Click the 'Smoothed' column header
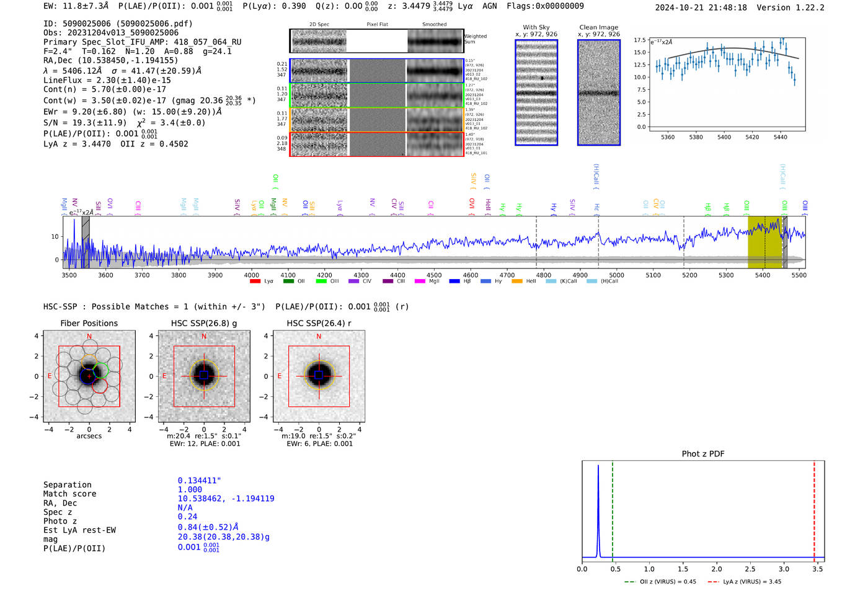Image resolution: width=868 pixels, height=591 pixels. (x=434, y=24)
